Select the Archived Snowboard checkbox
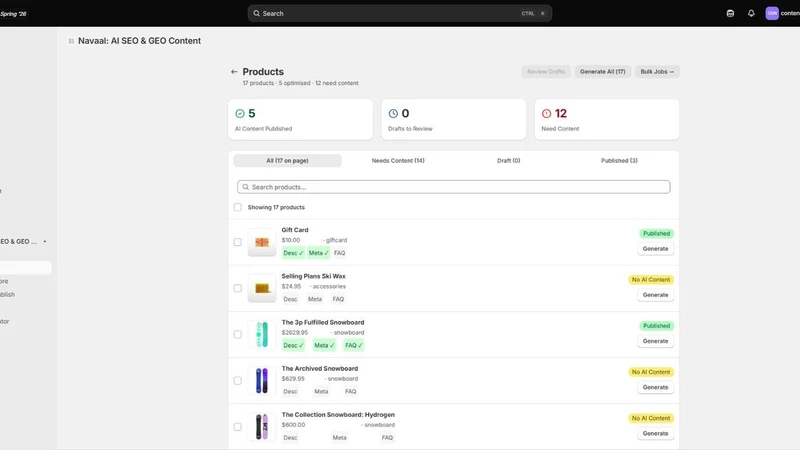The width and height of the screenshot is (800, 450). 238,381
